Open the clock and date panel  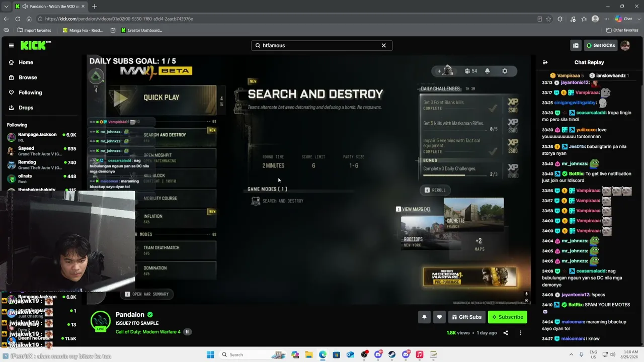click(629, 355)
